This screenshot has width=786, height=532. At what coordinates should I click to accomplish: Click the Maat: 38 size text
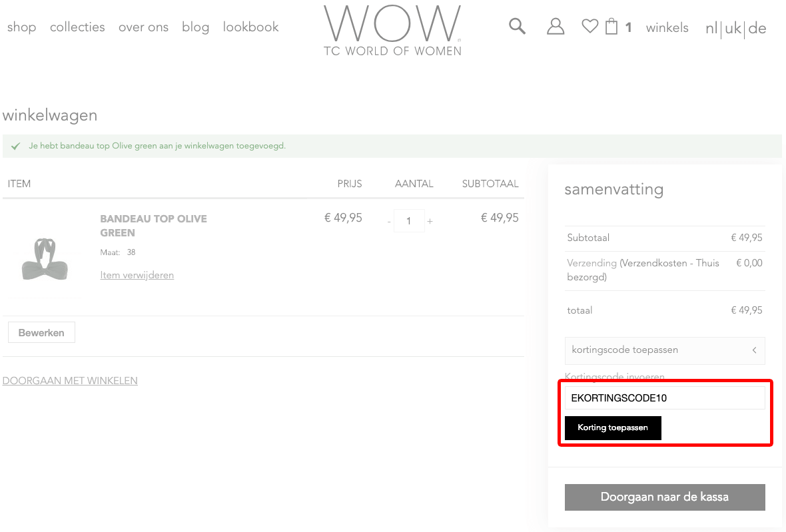(x=118, y=252)
